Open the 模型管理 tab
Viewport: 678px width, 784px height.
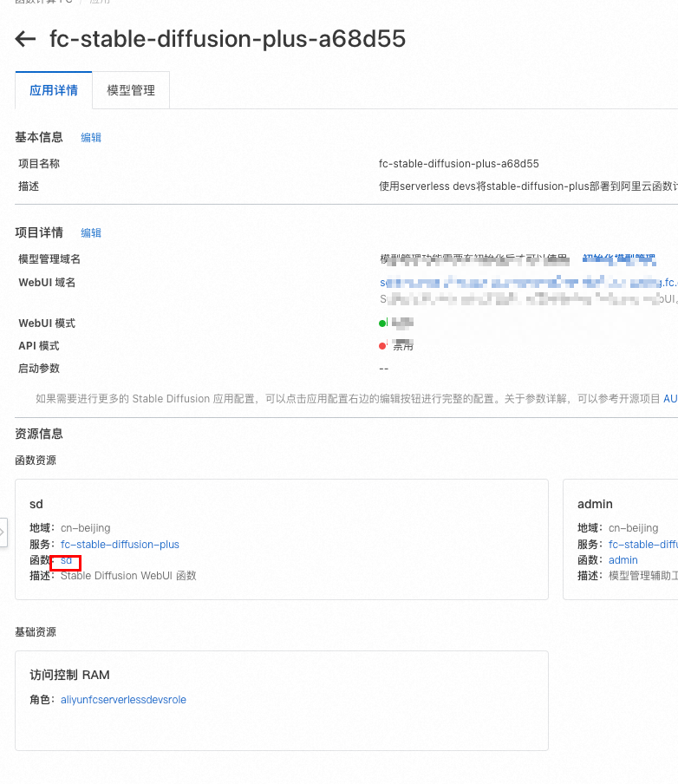point(131,90)
